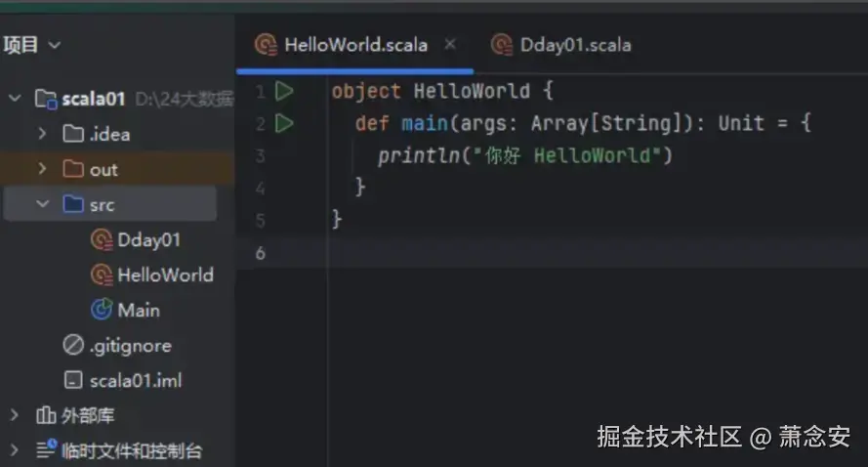The width and height of the screenshot is (868, 467).
Task: Click line number 5 in the gutter
Action: pyautogui.click(x=260, y=221)
